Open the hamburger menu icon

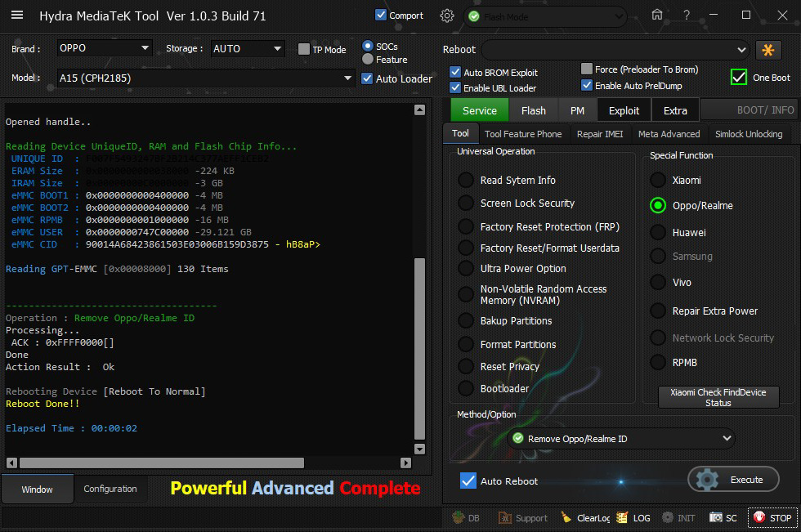tap(16, 16)
